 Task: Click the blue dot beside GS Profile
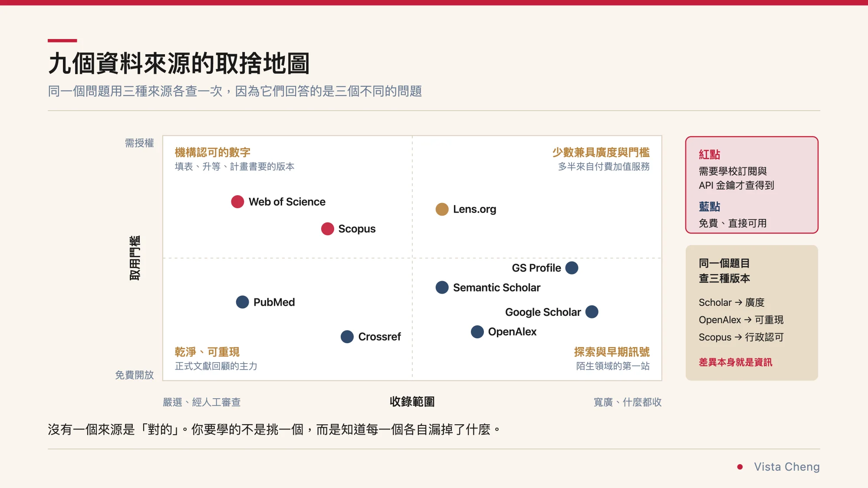[x=572, y=268]
